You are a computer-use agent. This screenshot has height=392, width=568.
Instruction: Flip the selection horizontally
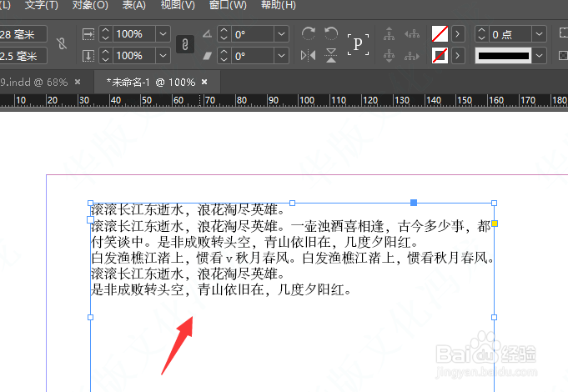(x=309, y=55)
